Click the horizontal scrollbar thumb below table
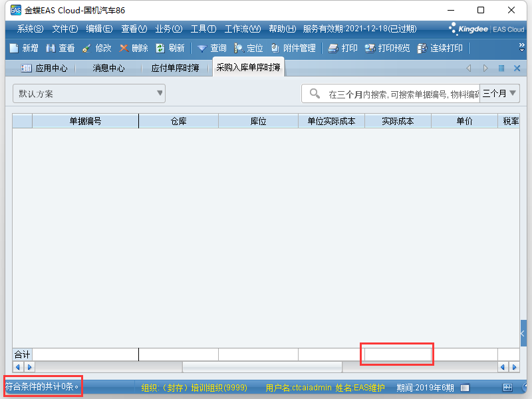This screenshot has height=399, width=532. tap(262, 367)
